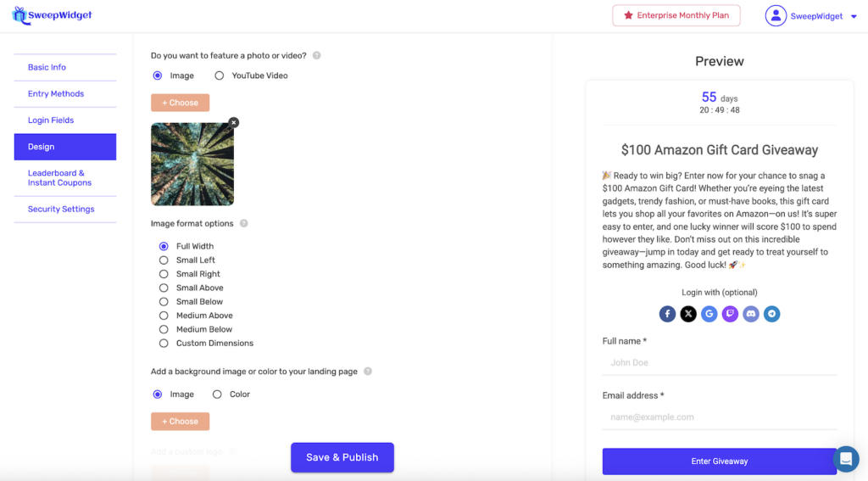Click help icon beside Image format options
Image resolution: width=868 pixels, height=481 pixels.
pos(244,224)
